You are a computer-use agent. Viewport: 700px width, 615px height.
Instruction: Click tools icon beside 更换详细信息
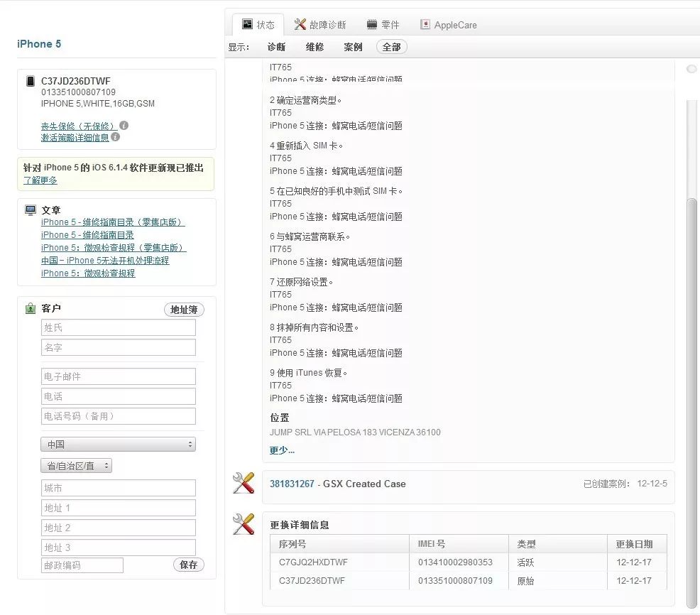click(x=244, y=524)
